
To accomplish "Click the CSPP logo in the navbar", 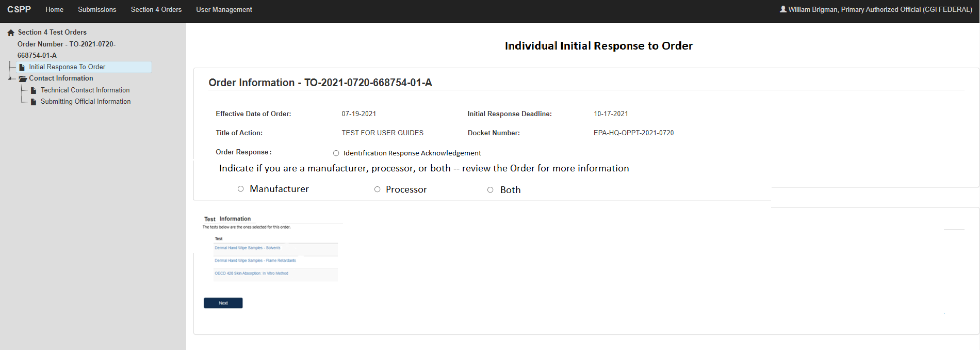I will coord(19,9).
